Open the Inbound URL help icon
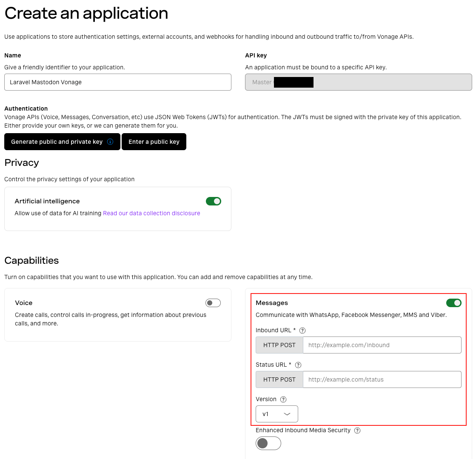 point(302,331)
